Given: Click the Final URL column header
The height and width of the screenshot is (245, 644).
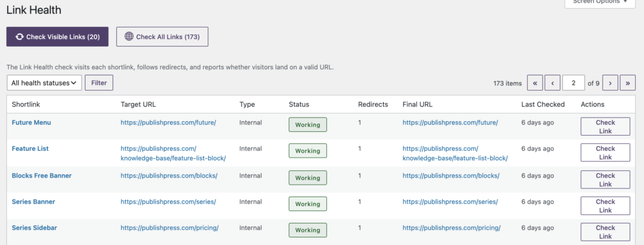Looking at the screenshot, I should click(418, 104).
